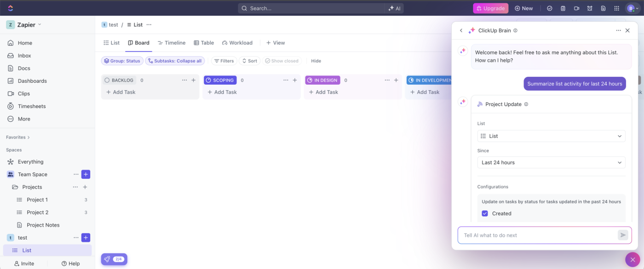Open ClickUp Brain panel ellipsis menu
Image resolution: width=644 pixels, height=269 pixels.
[618, 30]
